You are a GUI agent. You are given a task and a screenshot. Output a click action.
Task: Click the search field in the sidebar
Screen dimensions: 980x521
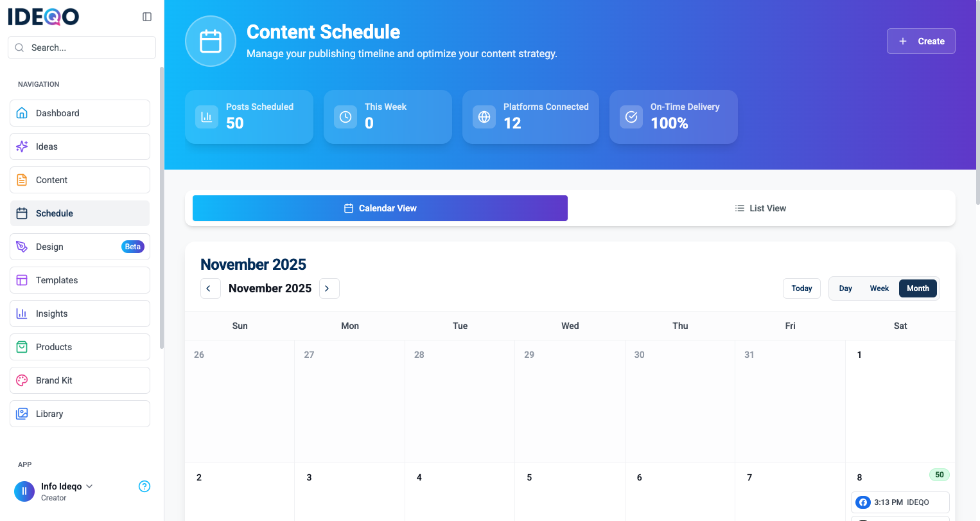click(82, 48)
